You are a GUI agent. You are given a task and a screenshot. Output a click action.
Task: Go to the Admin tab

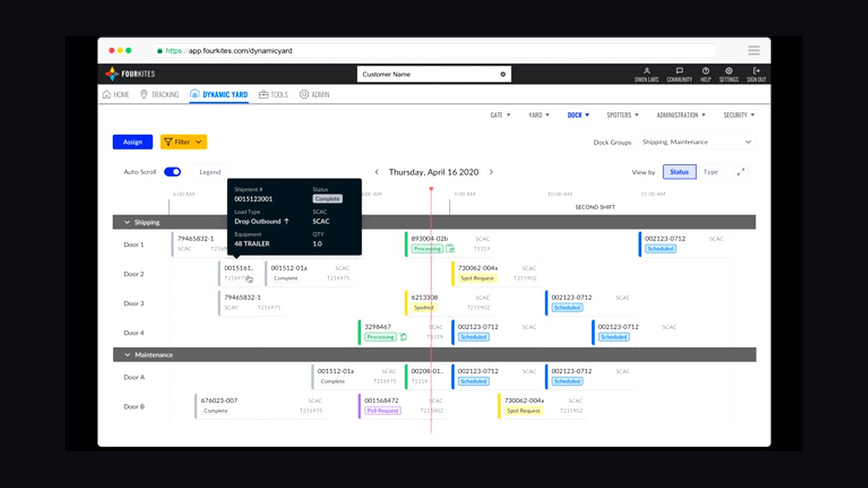[x=315, y=95]
